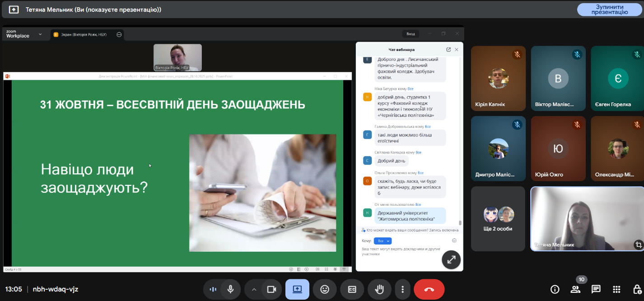Screen dimensions: 644x301
Task: Click the red leave call button
Action: [x=429, y=289]
